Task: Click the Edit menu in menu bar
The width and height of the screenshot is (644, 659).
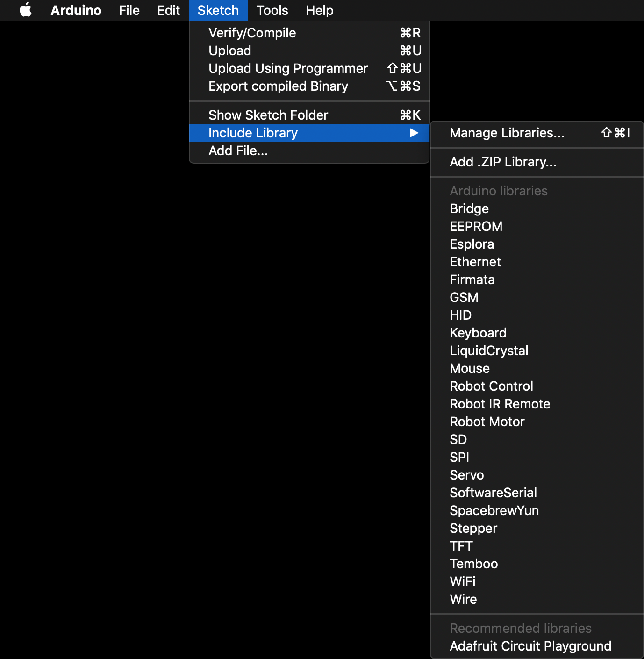Action: (x=168, y=10)
